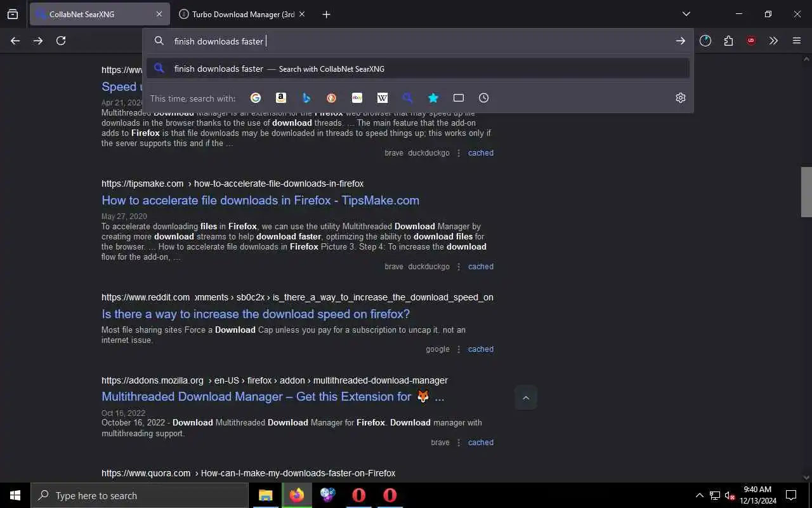The width and height of the screenshot is (812, 508).
Task: Click the muted volume tray icon
Action: (x=730, y=495)
